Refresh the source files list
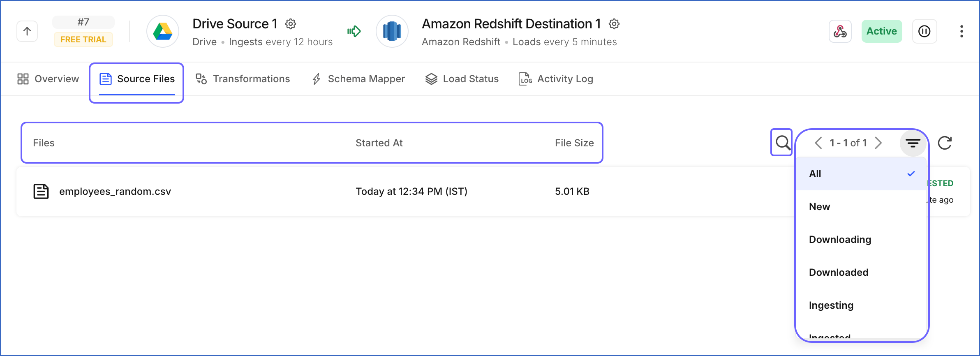The height and width of the screenshot is (356, 980). tap(945, 143)
